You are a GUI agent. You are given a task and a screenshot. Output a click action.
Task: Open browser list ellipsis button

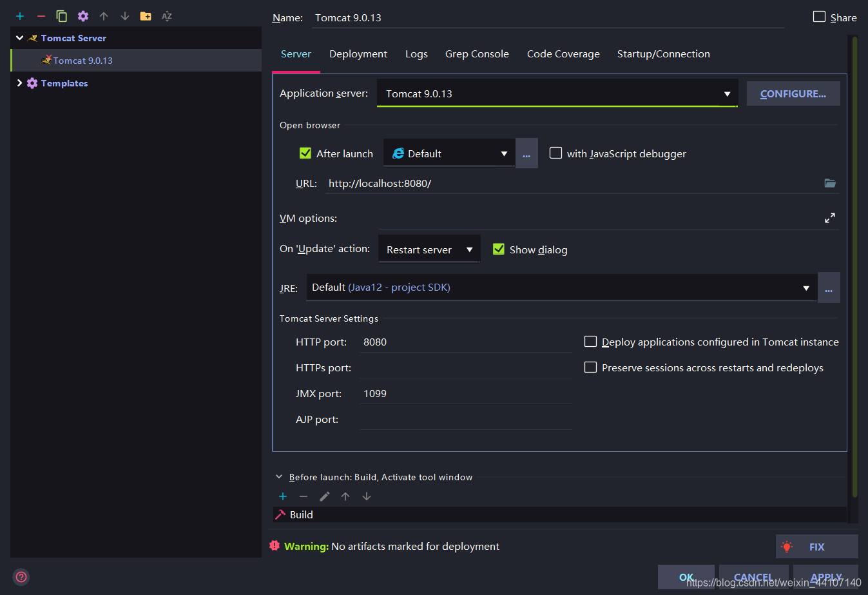click(526, 153)
